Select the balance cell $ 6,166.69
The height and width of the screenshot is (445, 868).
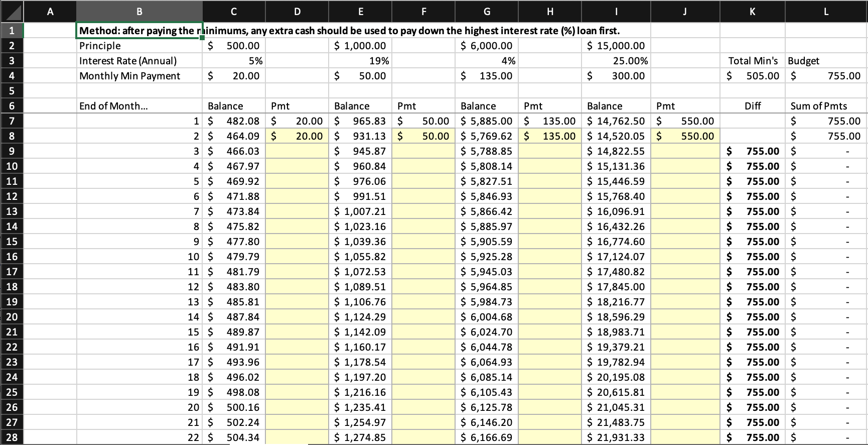(x=487, y=437)
